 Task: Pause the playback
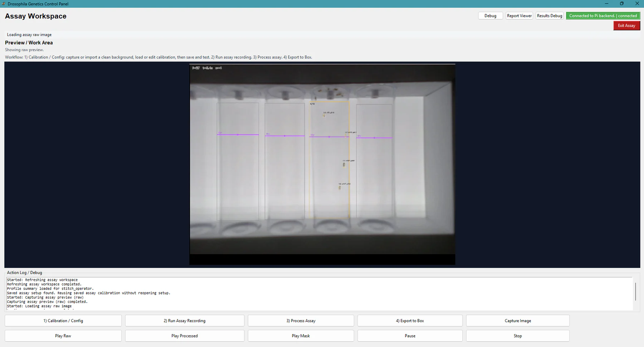(410, 336)
